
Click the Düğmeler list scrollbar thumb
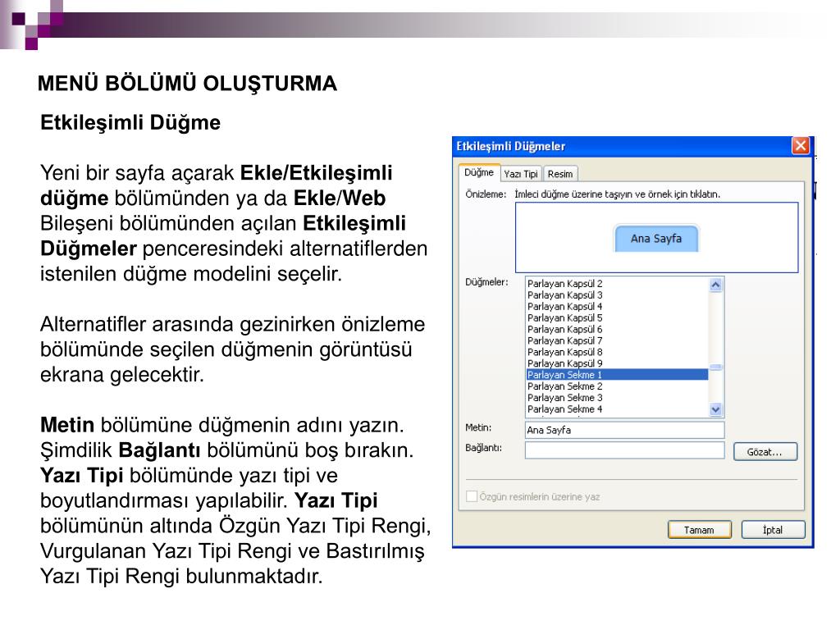pos(715,367)
